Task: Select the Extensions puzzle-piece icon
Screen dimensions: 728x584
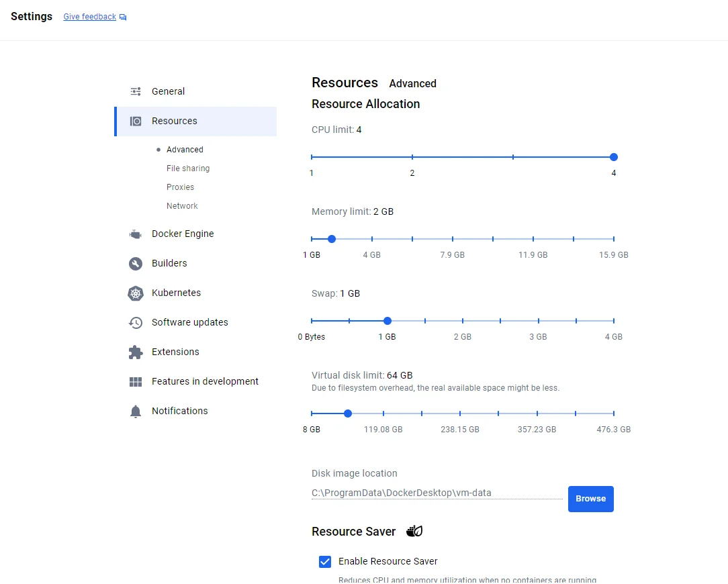Action: [134, 352]
